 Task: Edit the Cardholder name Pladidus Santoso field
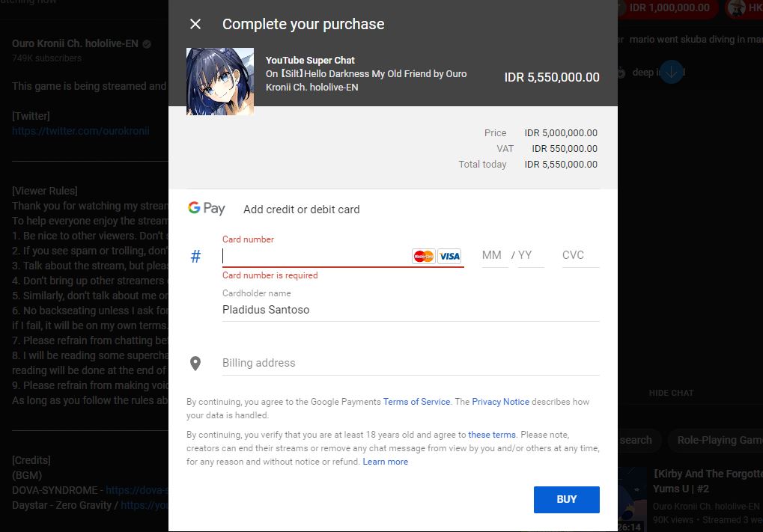pos(410,310)
